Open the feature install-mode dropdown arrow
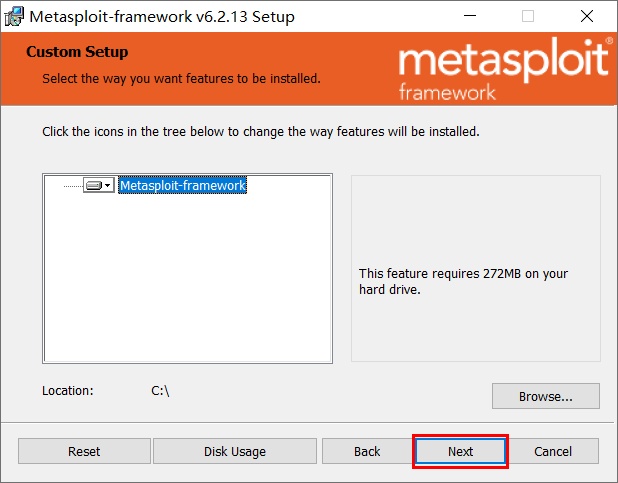618x483 pixels. [x=108, y=185]
